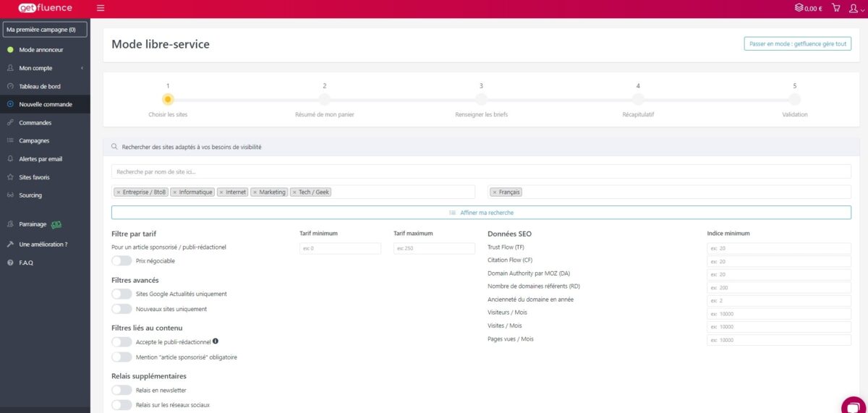Remove the Marketing tag with its x
This screenshot has width=868, height=413.
coord(255,192)
